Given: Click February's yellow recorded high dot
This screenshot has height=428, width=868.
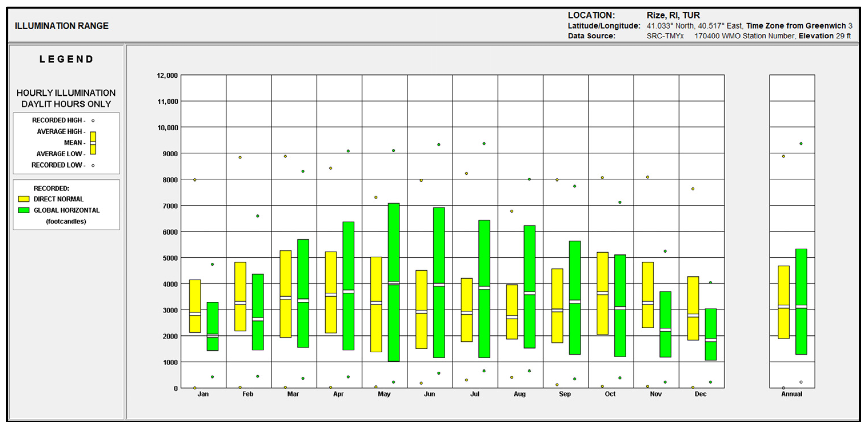Looking at the screenshot, I should click(240, 157).
